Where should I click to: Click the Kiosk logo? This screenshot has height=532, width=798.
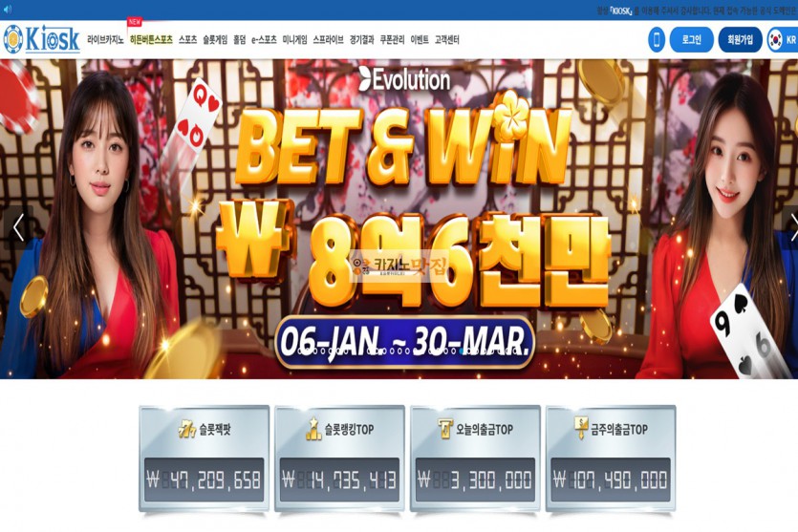pos(42,39)
